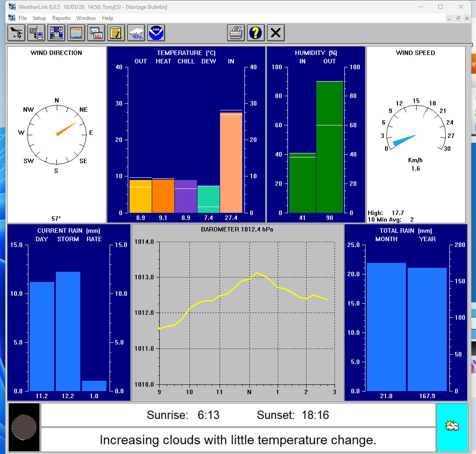Close the bulletin using toolbar X button
476x454 pixels.
click(276, 33)
